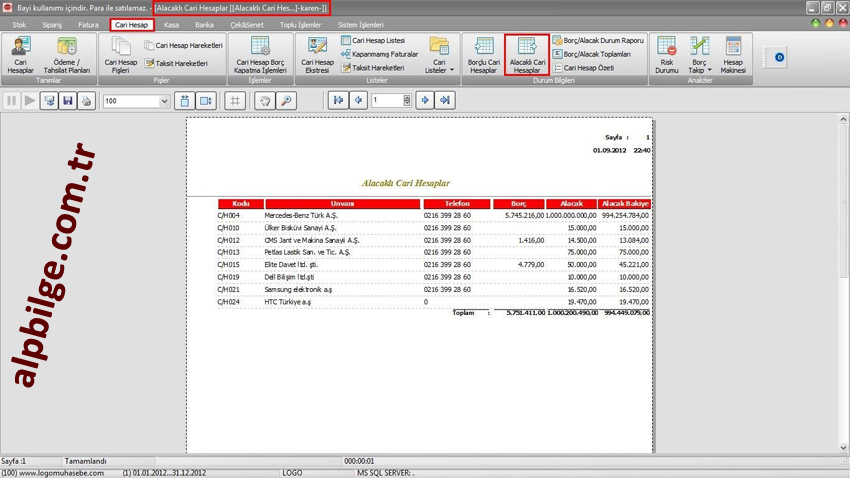Open Borç/Alacak Durum Raporu
The width and height of the screenshot is (850, 478).
point(598,41)
